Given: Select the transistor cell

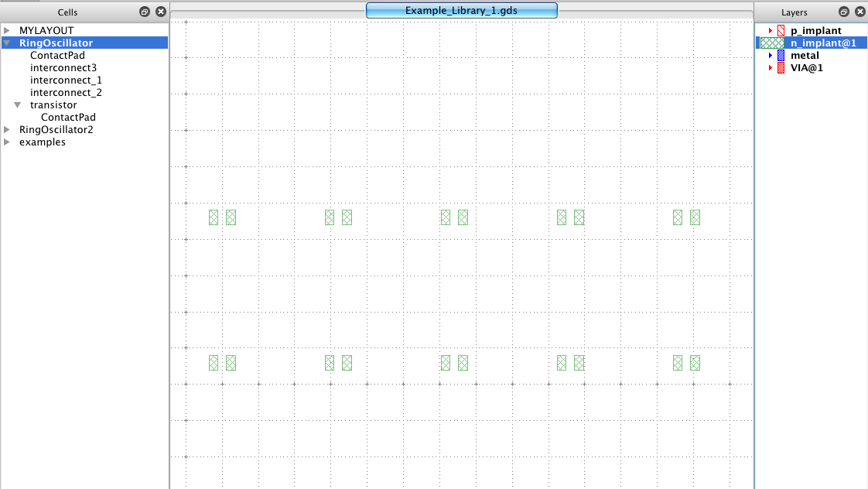Looking at the screenshot, I should tap(53, 104).
